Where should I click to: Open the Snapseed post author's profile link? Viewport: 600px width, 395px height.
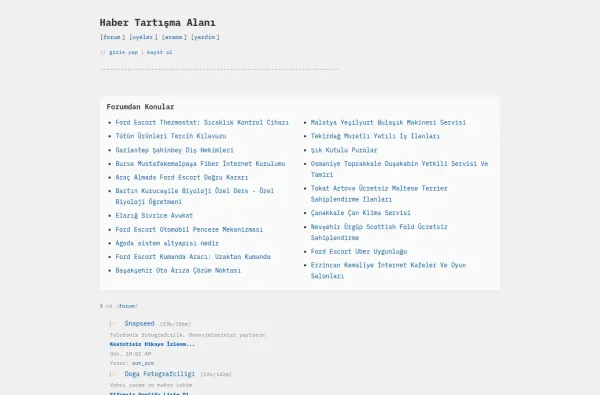(x=143, y=363)
